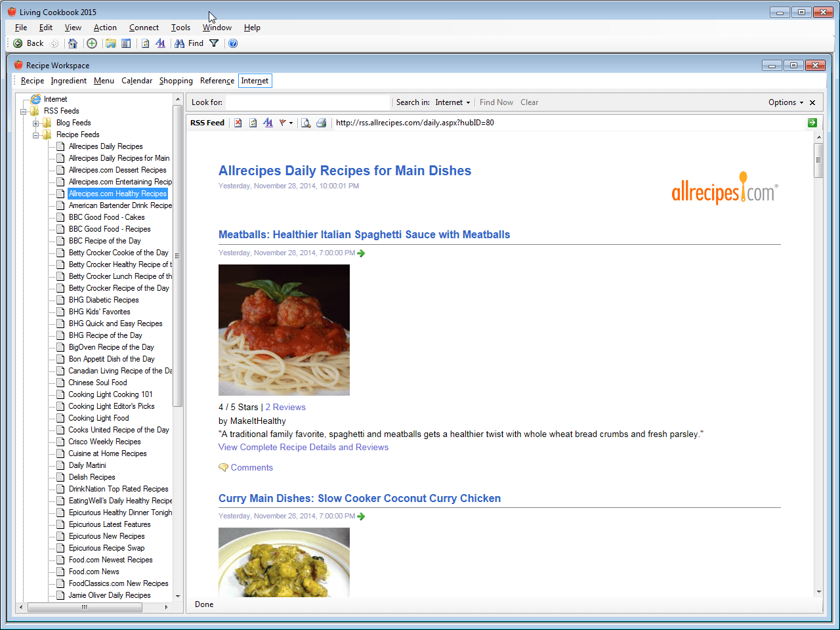This screenshot has height=630, width=840.
Task: Click the allrecipes.com logo image
Action: (724, 189)
